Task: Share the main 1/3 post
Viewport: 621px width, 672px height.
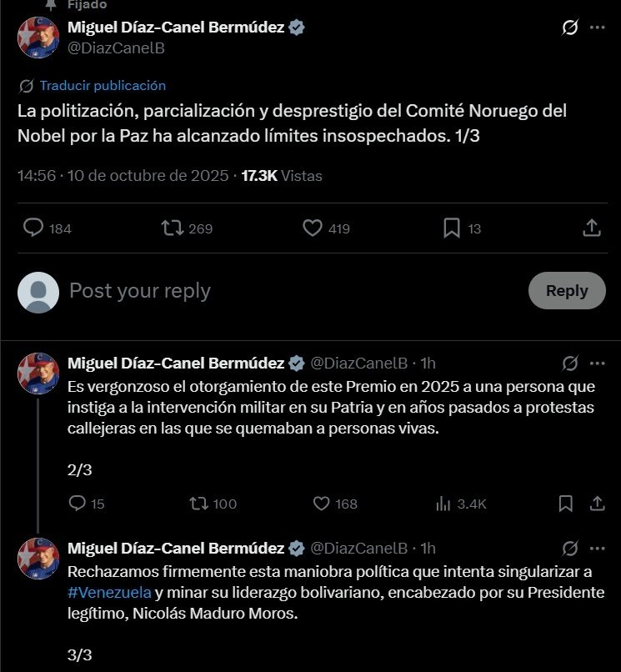Action: point(592,228)
